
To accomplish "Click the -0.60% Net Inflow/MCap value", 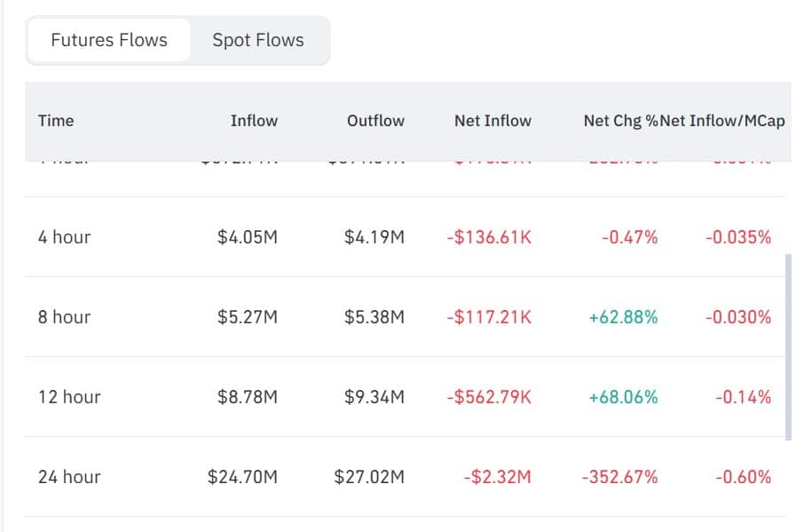I will [744, 477].
